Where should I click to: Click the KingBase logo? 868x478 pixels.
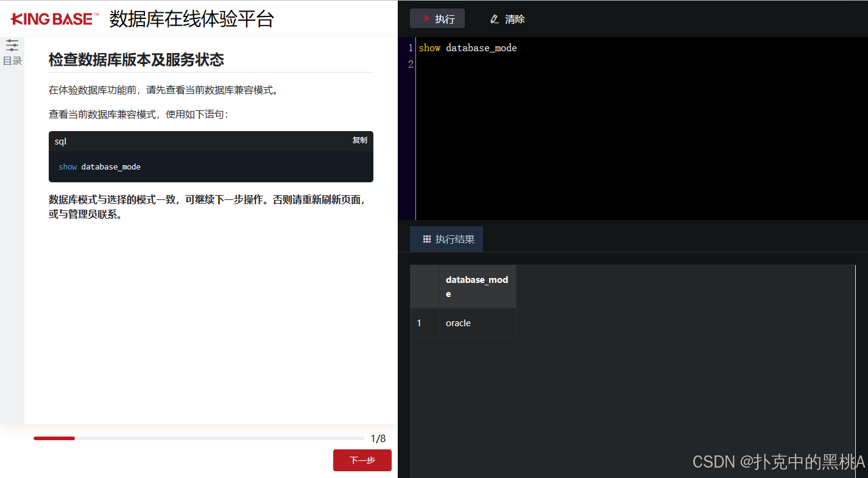(55, 20)
